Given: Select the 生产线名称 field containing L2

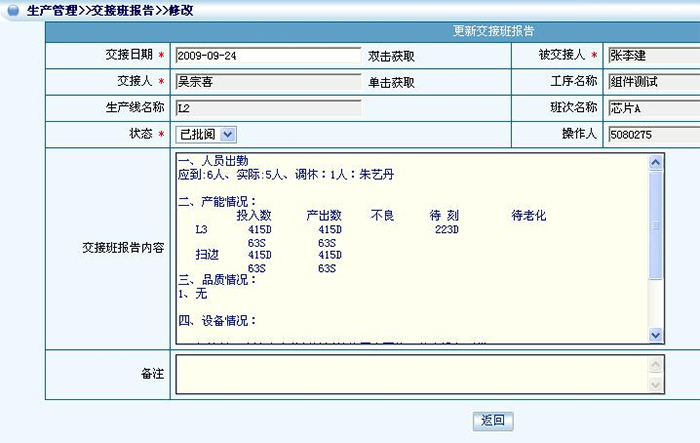Looking at the screenshot, I should click(x=267, y=108).
